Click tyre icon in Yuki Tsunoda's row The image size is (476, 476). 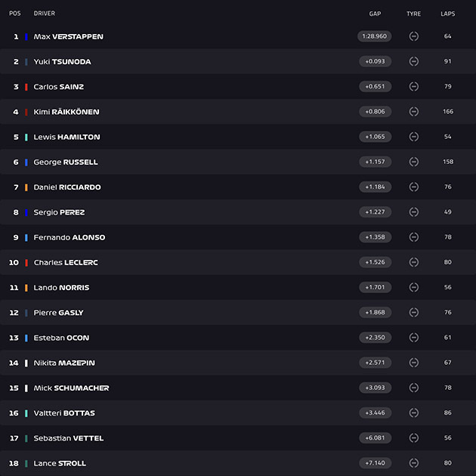(x=414, y=62)
